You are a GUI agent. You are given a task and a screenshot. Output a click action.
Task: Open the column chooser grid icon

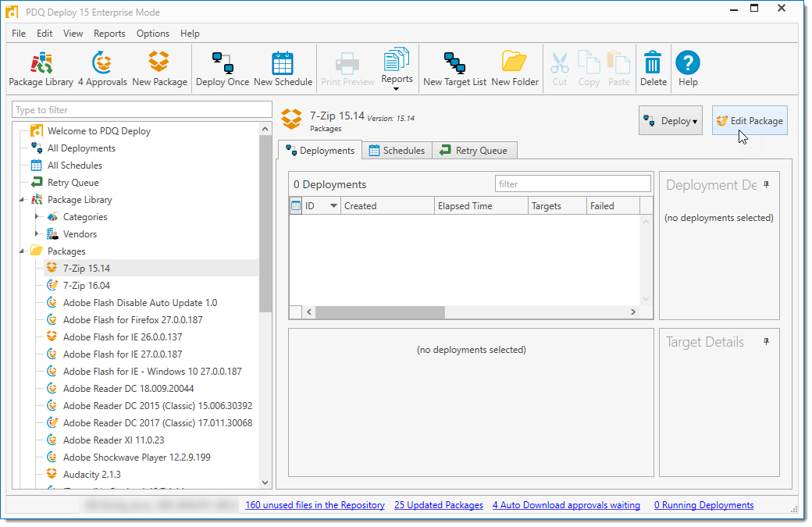[296, 205]
